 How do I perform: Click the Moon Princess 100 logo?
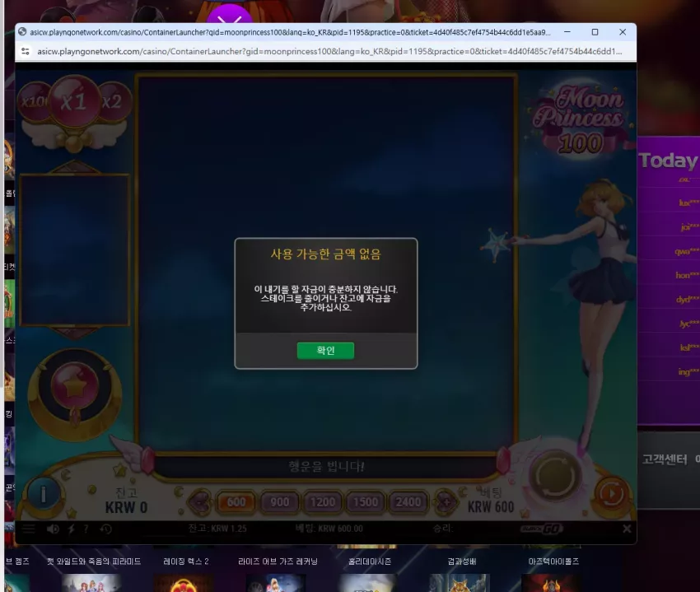(581, 119)
